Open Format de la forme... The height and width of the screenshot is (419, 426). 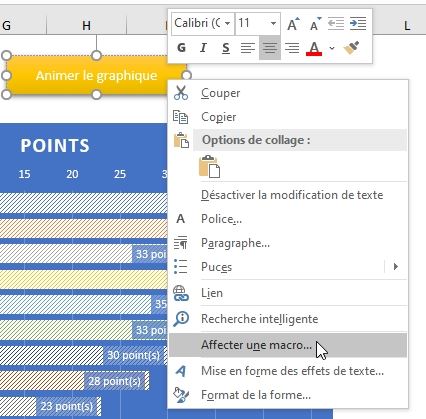[288, 395]
